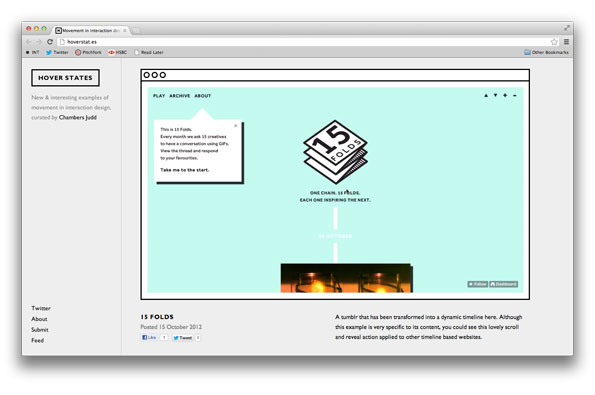Open the Read Later bookmark
Image resolution: width=595 pixels, height=395 pixels.
point(149,52)
